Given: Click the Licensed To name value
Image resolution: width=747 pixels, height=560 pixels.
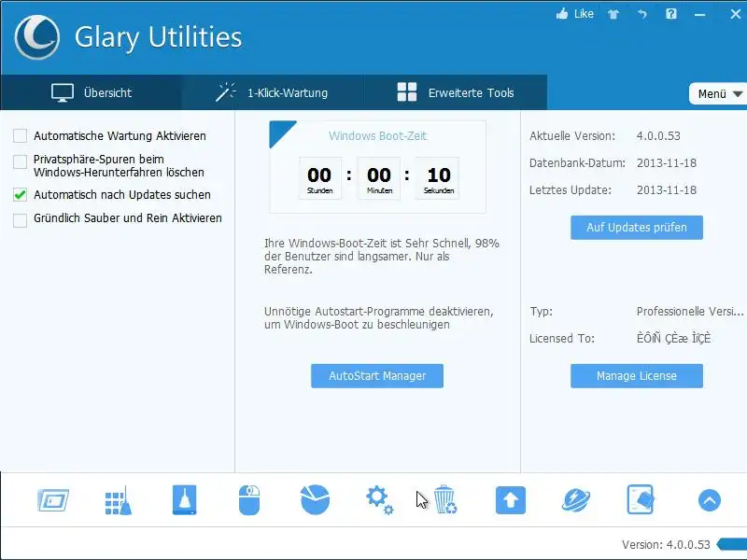Looking at the screenshot, I should [x=673, y=338].
